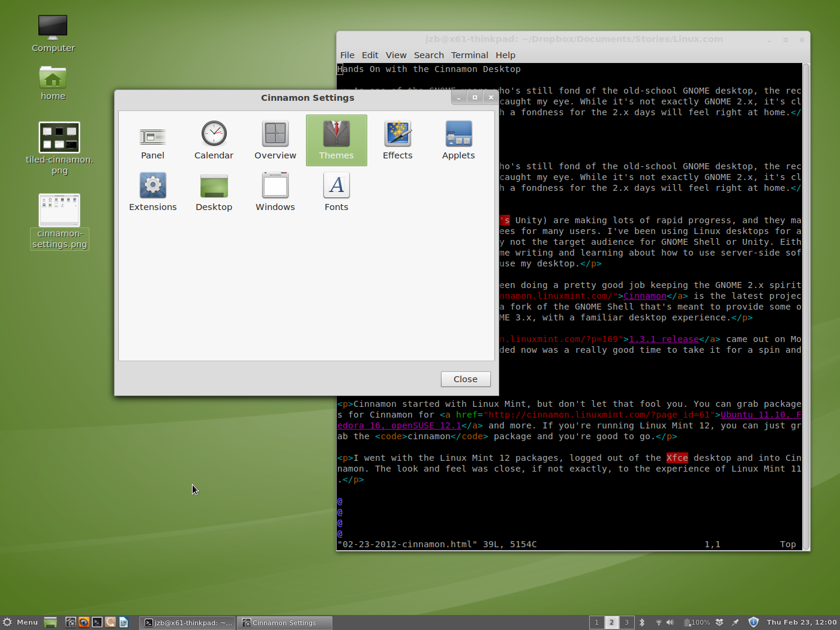
Task: Close the Cinnamon Settings dialog with Close button
Action: (466, 379)
